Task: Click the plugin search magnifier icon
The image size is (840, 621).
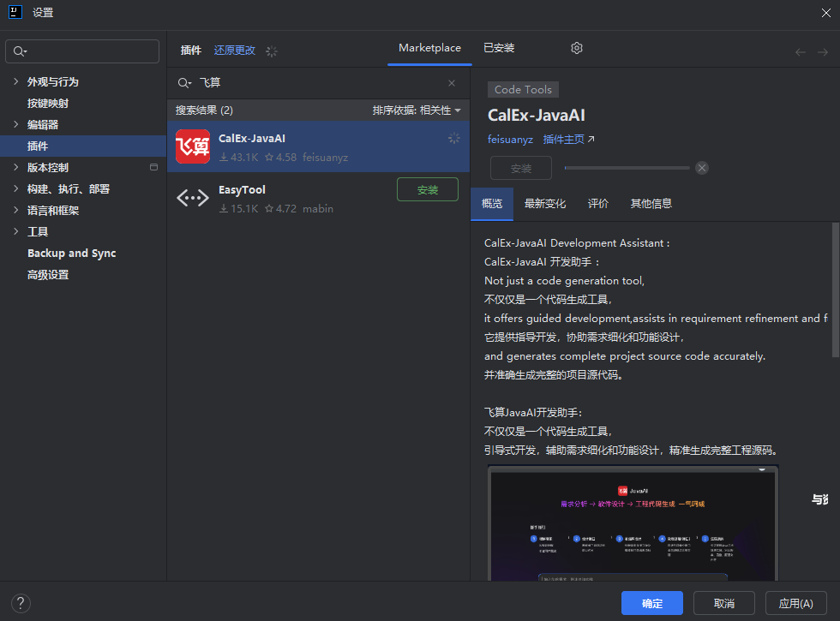Action: (183, 83)
